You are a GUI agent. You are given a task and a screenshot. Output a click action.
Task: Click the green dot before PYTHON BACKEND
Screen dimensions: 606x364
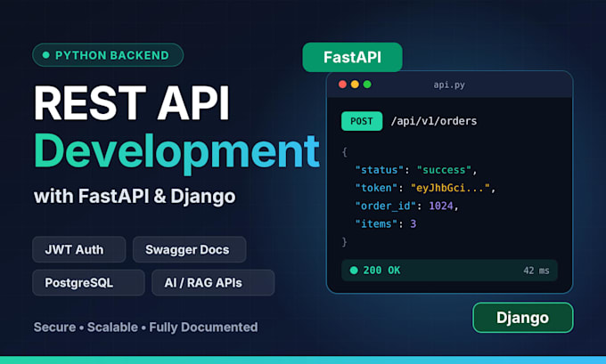click(x=46, y=55)
